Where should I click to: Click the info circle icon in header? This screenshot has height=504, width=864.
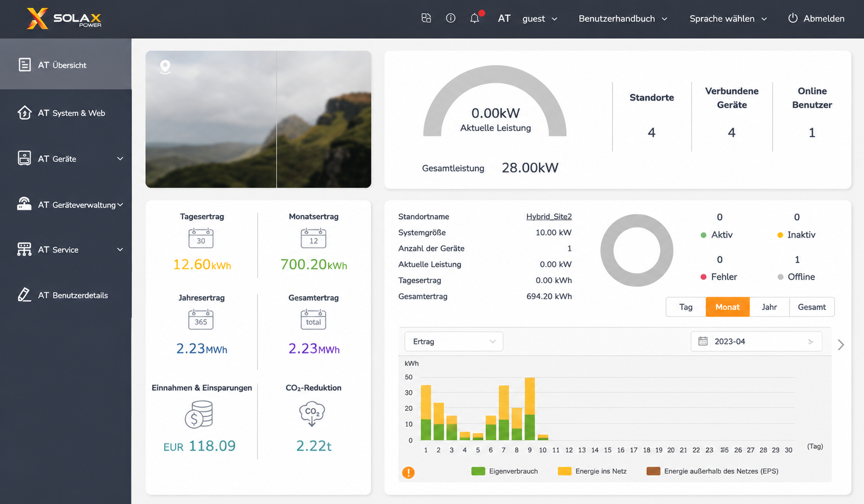(x=450, y=18)
